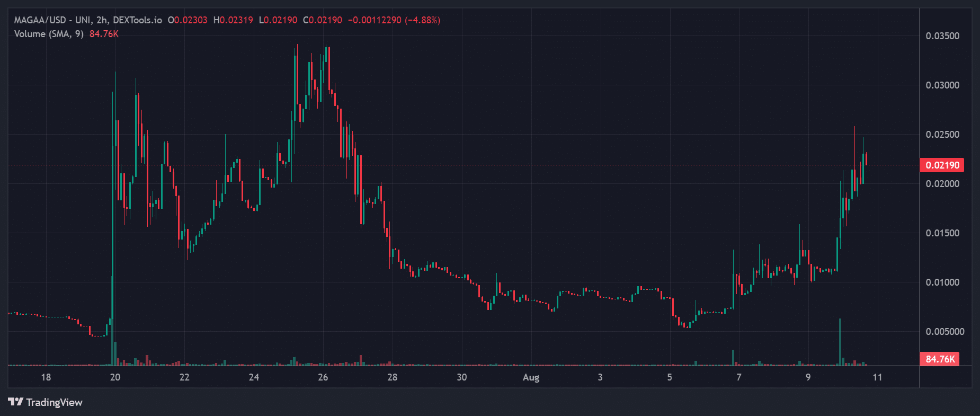Click the tall green volume bar near the 20th
980x416 pixels.
[112, 321]
